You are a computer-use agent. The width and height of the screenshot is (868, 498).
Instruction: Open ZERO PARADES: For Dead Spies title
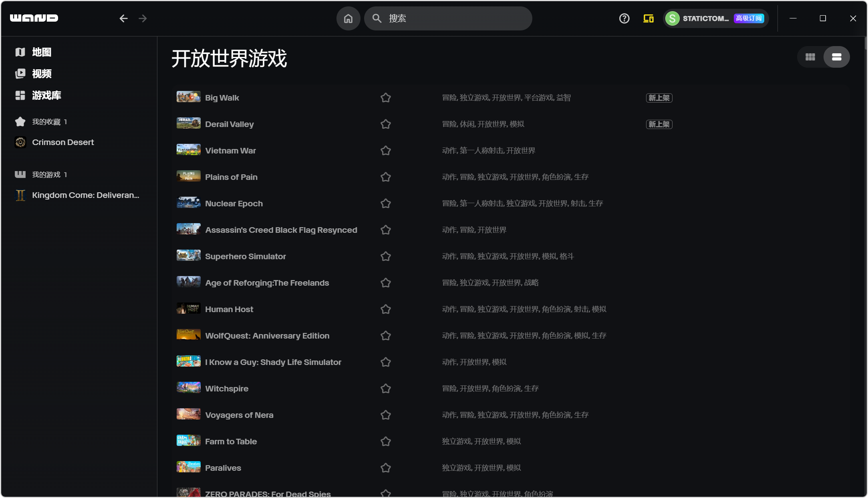pyautogui.click(x=268, y=494)
